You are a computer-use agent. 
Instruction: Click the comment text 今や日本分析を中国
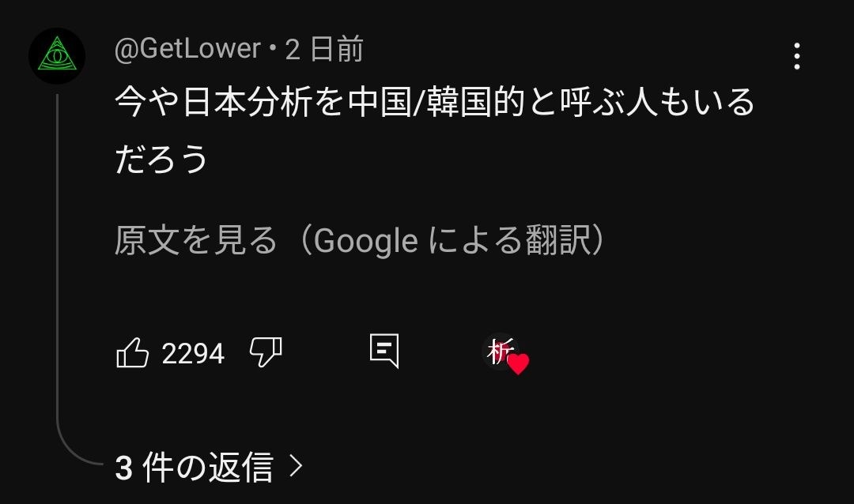coord(263,102)
